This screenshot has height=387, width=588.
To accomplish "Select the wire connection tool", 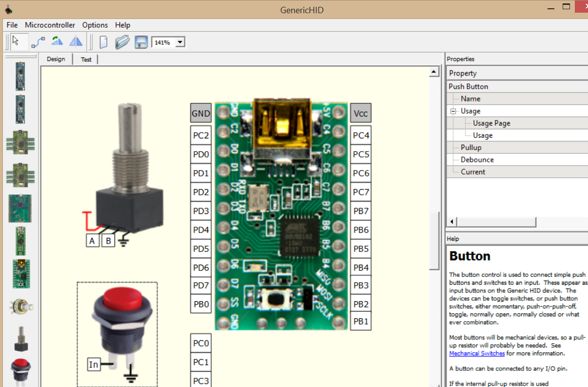I will tap(38, 42).
